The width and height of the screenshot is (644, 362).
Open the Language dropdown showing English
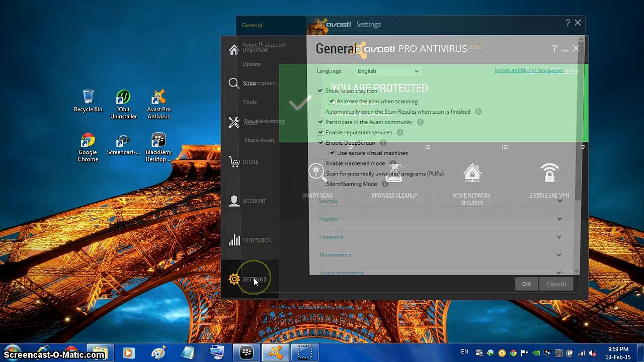pos(388,71)
